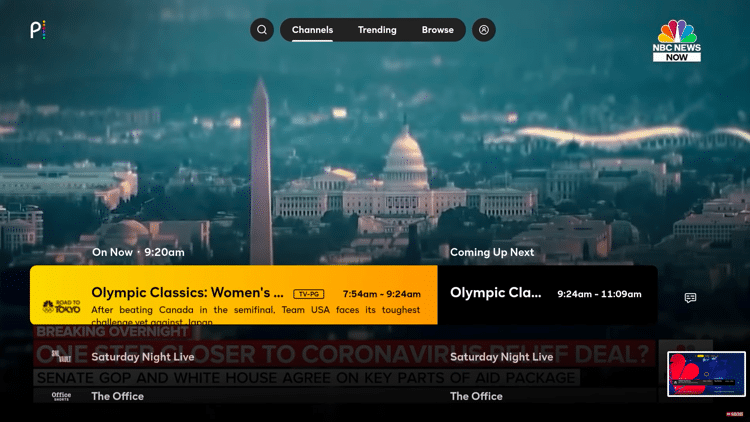Switch to the Channels tab
The image size is (750, 422).
(x=312, y=30)
